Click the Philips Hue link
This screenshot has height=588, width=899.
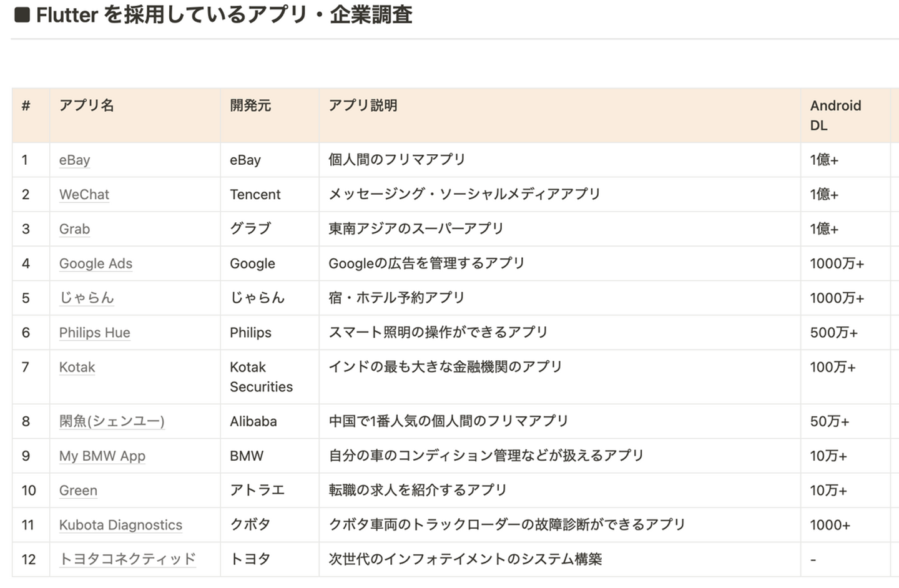tap(94, 333)
